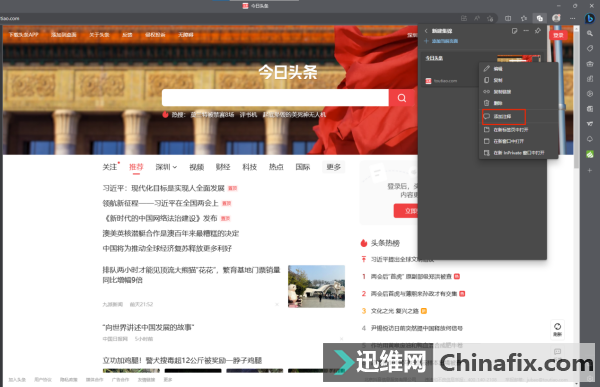Viewport: 600px width, 387px height.
Task: Click the plus icon to customize the sidebar
Action: tap(590, 170)
